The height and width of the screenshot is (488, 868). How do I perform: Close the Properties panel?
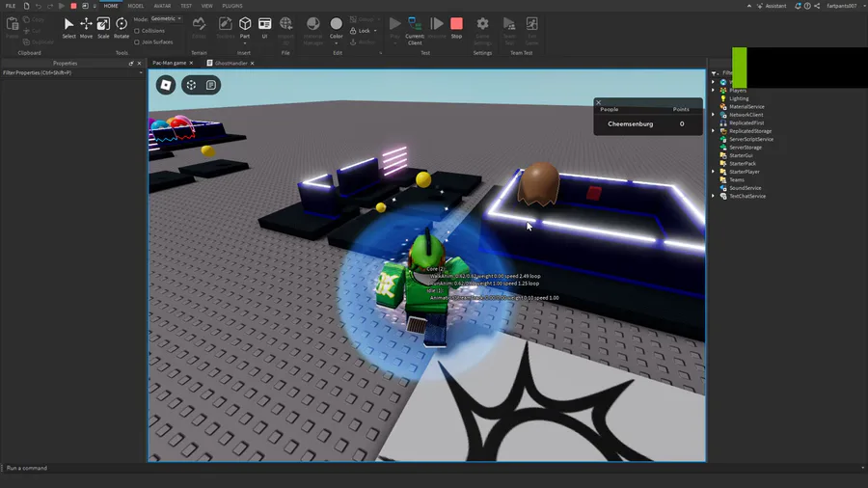[x=139, y=63]
